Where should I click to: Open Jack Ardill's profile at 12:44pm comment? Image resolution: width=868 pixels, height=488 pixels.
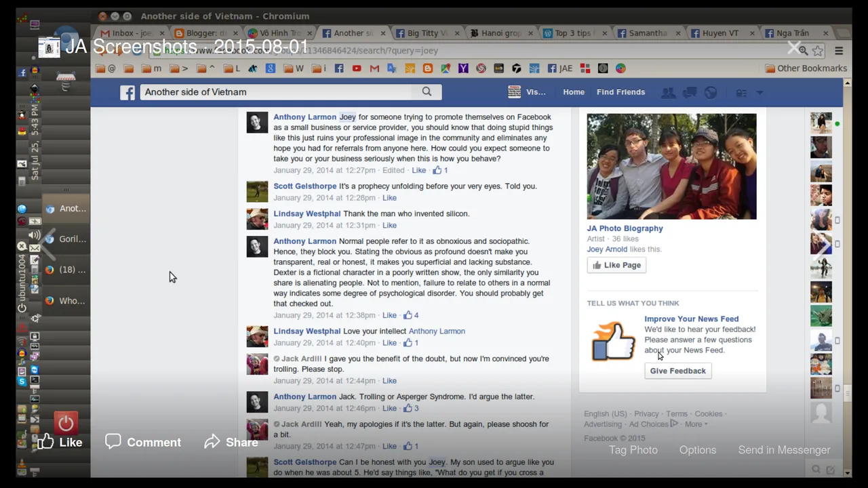[x=301, y=359]
